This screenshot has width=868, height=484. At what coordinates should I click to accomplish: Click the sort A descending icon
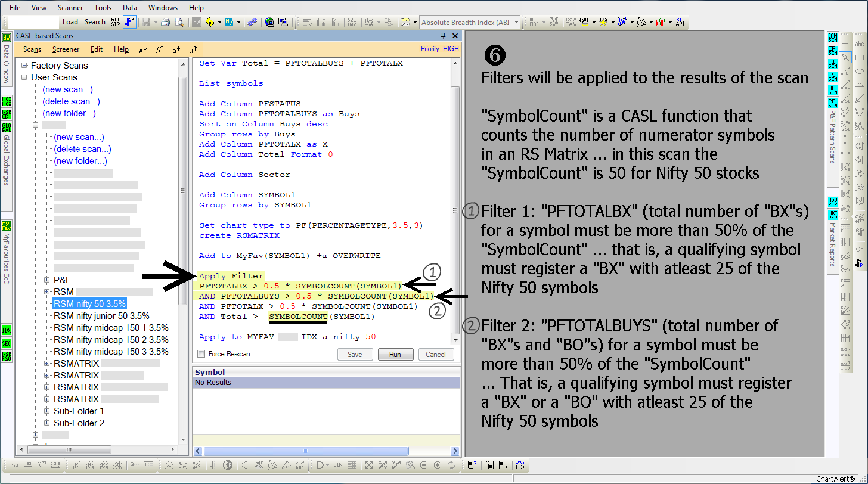pyautogui.click(x=143, y=50)
